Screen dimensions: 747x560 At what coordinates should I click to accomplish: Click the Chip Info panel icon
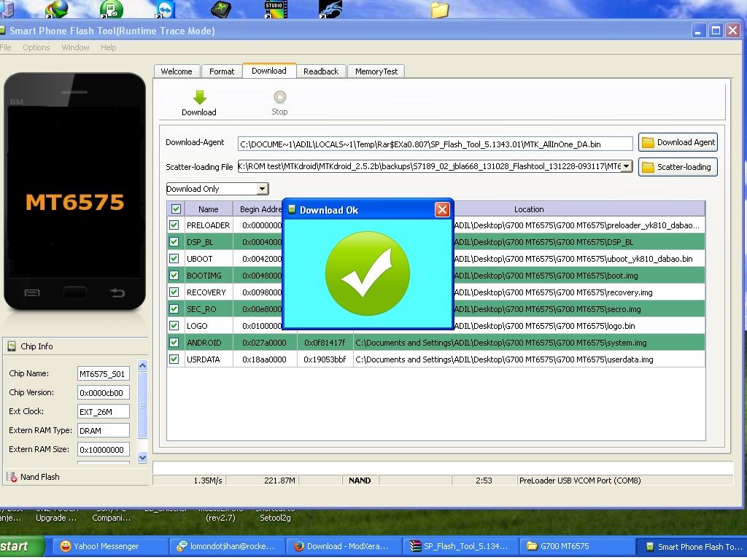[12, 346]
